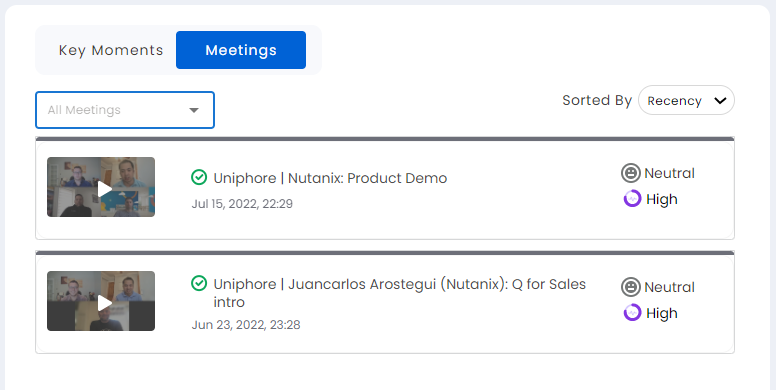The image size is (776, 390).
Task: Click Neutral sentiment label in Product Demo row
Action: (x=670, y=173)
